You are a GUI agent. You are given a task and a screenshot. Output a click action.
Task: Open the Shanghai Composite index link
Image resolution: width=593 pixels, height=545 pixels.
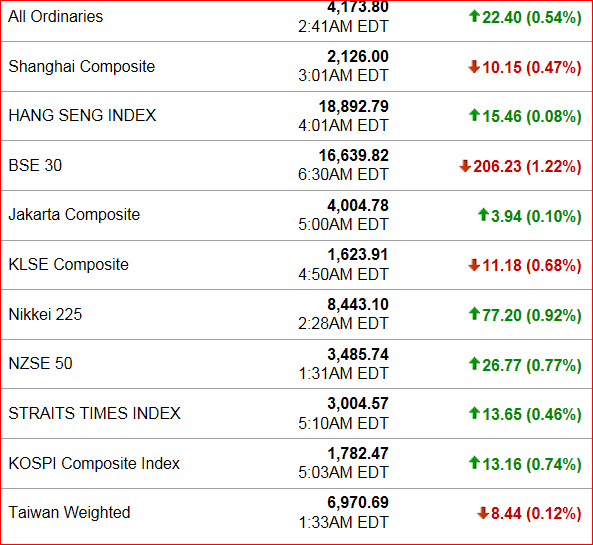pos(82,67)
